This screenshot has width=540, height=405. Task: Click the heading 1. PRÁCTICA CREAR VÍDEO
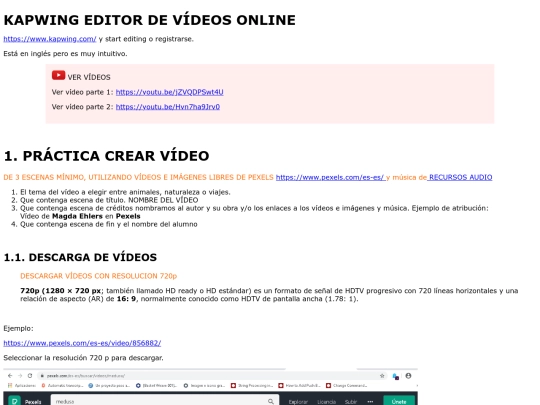pos(106,156)
